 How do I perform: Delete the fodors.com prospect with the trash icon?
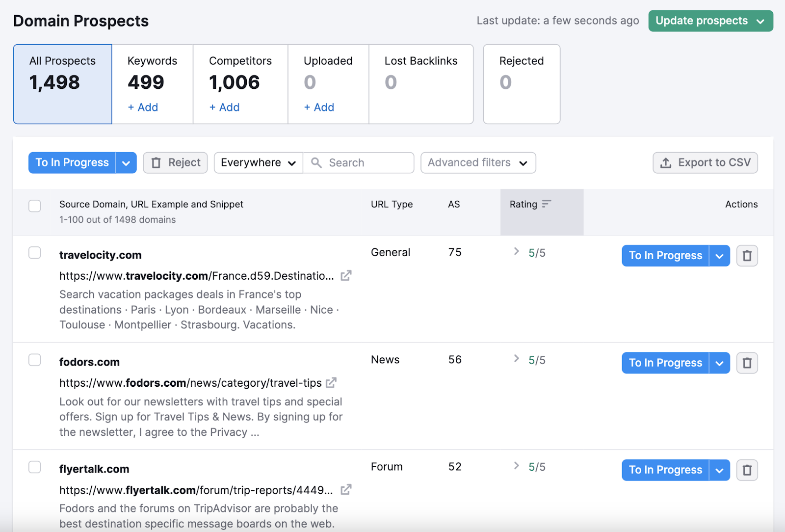coord(747,363)
